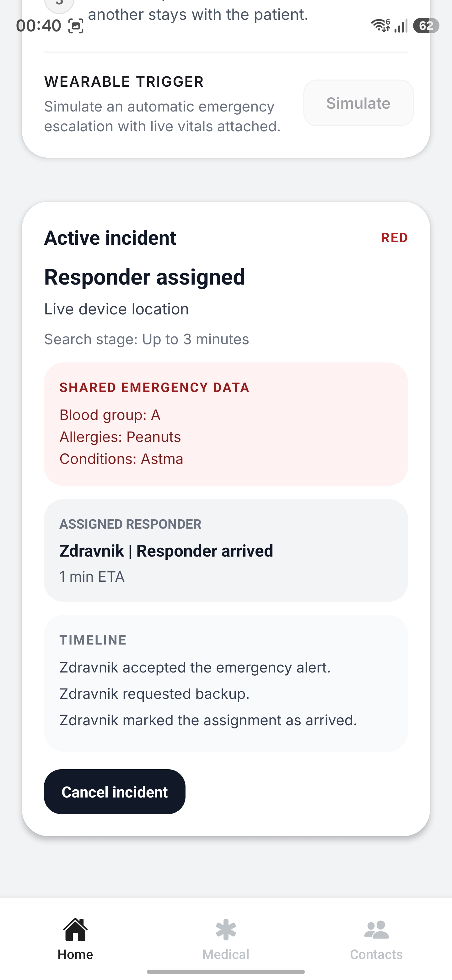Tap the Contacts people icon
This screenshot has width=452, height=980.
pyautogui.click(x=376, y=929)
